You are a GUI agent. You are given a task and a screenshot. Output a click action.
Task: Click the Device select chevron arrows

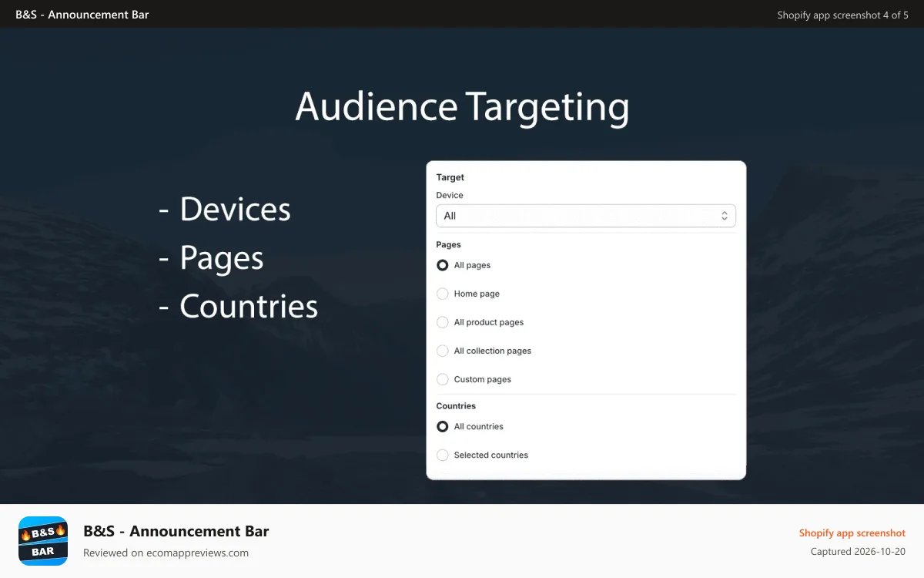coord(725,216)
